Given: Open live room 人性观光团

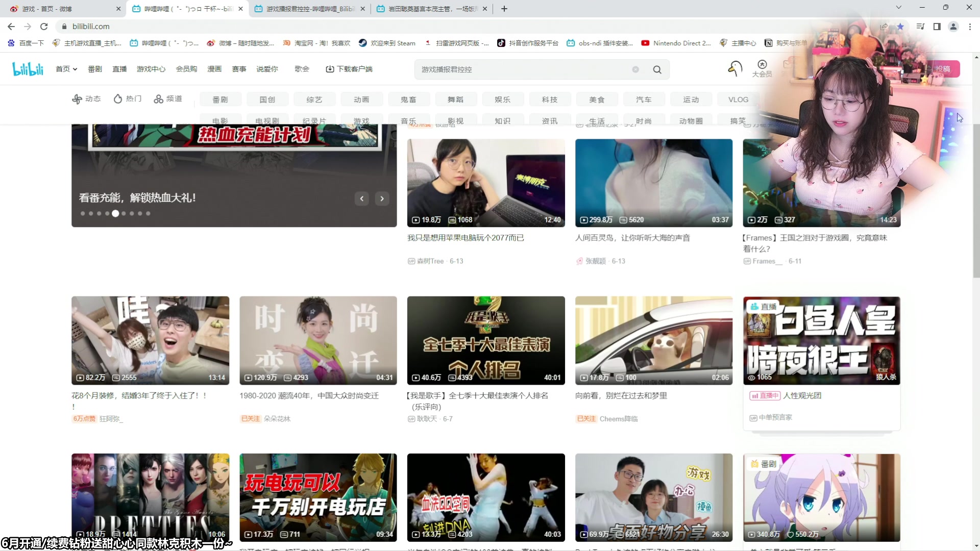Looking at the screenshot, I should [x=802, y=395].
